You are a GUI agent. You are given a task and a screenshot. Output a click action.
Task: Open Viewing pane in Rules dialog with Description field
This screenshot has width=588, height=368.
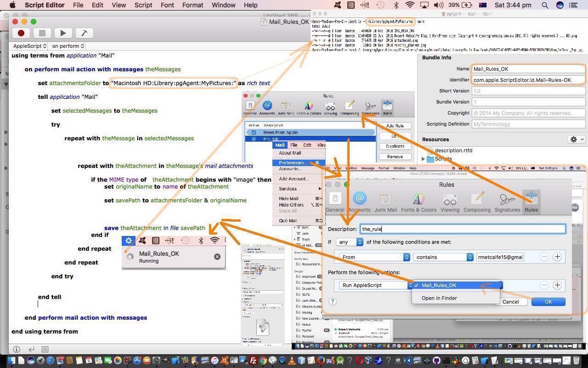[450, 202]
